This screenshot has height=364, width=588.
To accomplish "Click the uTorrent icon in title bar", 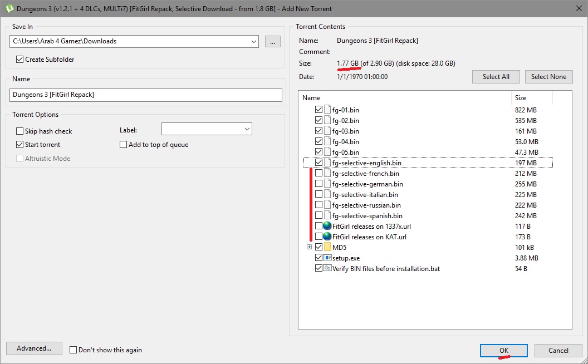I will (x=8, y=8).
